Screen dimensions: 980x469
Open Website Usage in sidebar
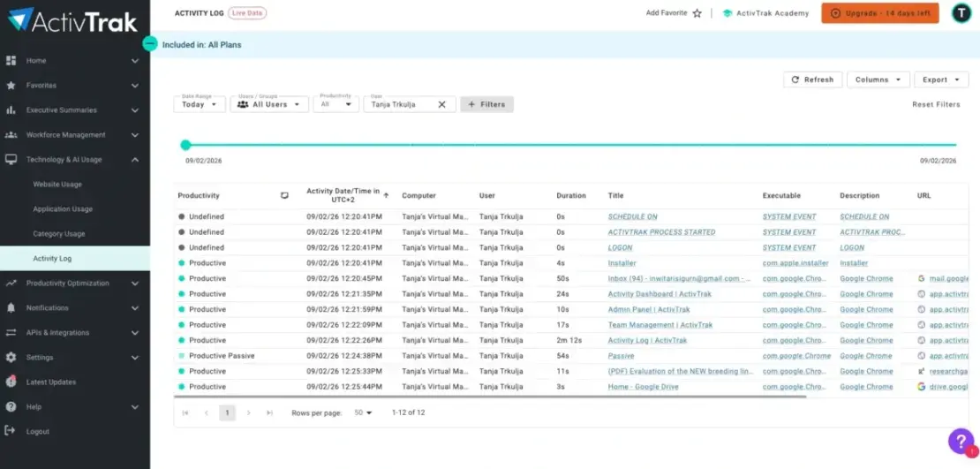57,185
